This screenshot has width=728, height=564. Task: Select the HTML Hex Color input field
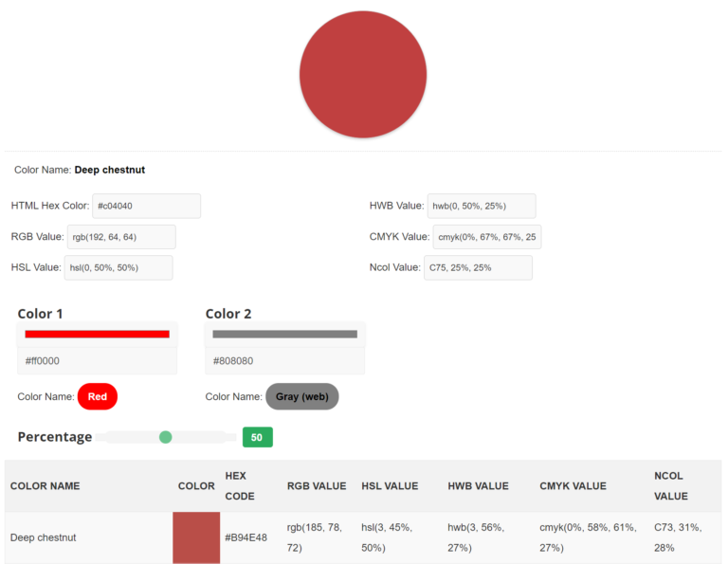coord(146,206)
